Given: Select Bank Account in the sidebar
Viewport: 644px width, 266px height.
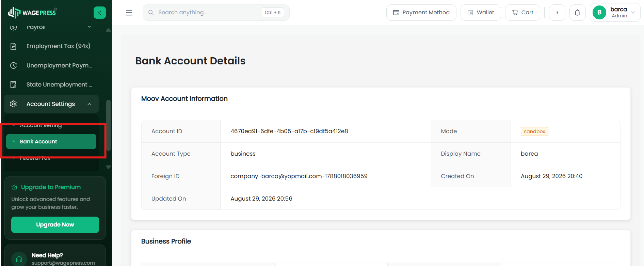Looking at the screenshot, I should coord(51,141).
